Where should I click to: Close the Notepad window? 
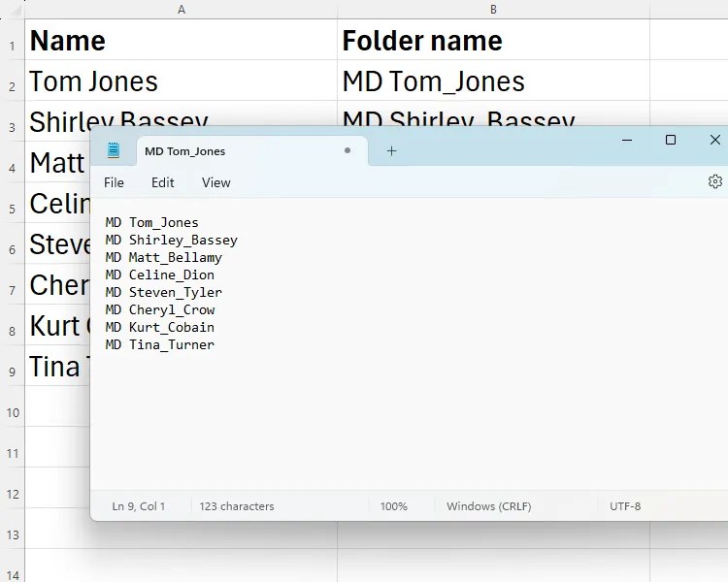click(x=715, y=140)
